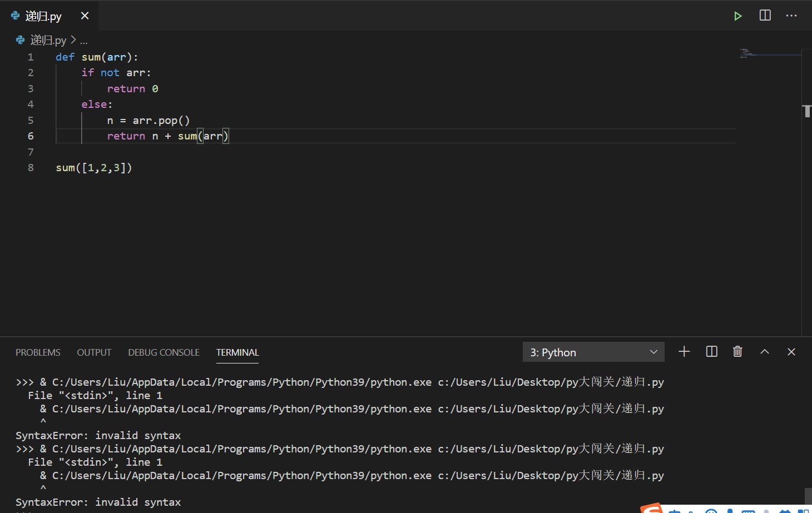Open the DEBUG CONSOLE panel tab
Viewport: 812px width, 513px height.
click(x=164, y=352)
